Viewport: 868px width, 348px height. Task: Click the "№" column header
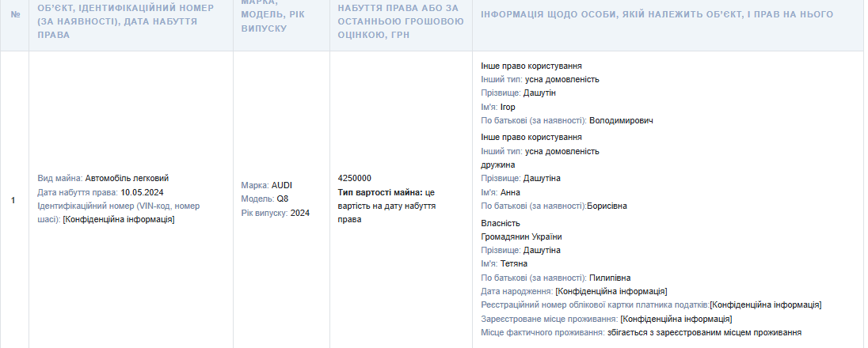pos(14,14)
